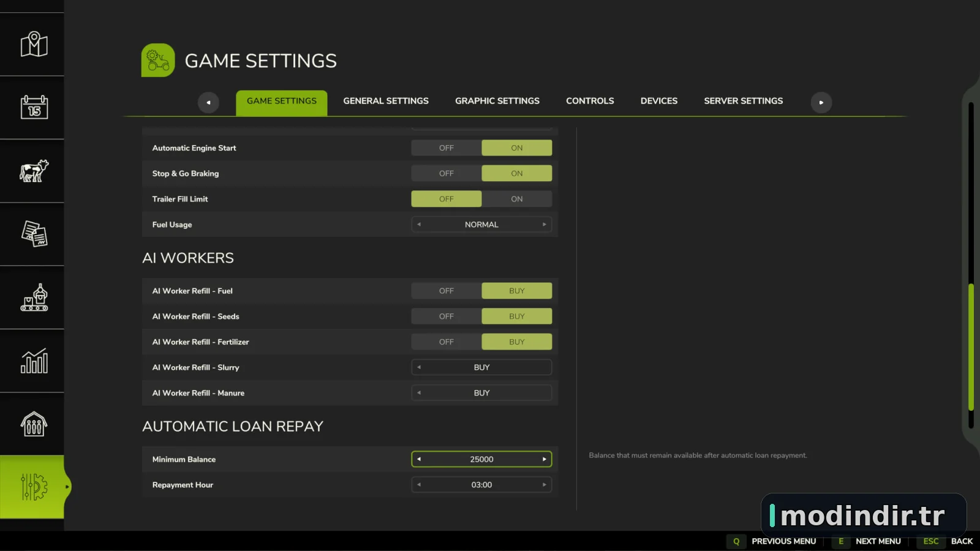Disable AI Worker Refill Seeds
The image size is (980, 551).
pyautogui.click(x=447, y=317)
